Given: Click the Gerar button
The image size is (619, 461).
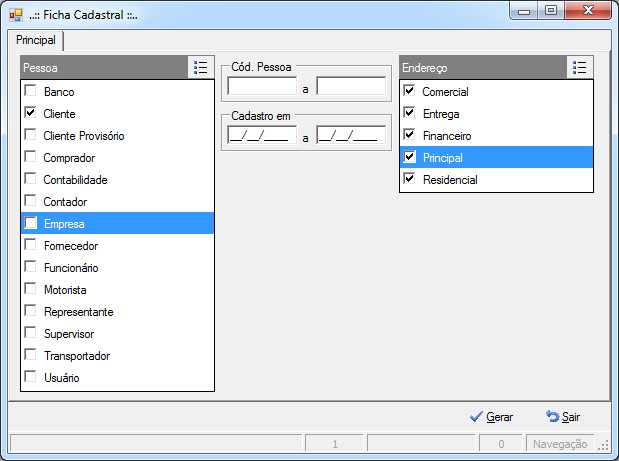Looking at the screenshot, I should pyautogui.click(x=491, y=417).
